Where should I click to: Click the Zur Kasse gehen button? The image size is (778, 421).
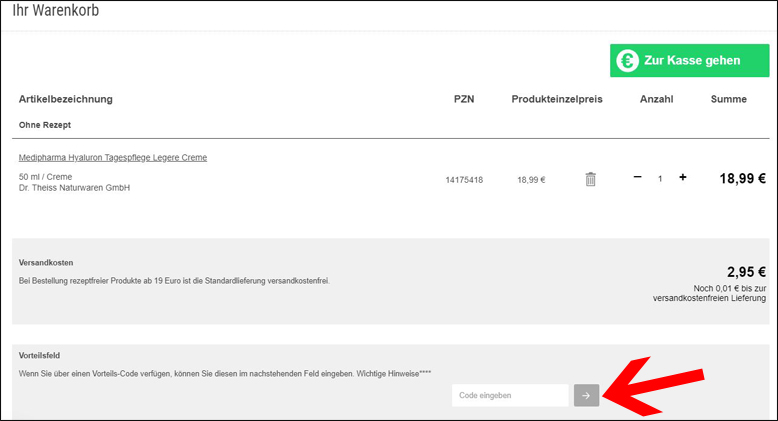tap(689, 61)
